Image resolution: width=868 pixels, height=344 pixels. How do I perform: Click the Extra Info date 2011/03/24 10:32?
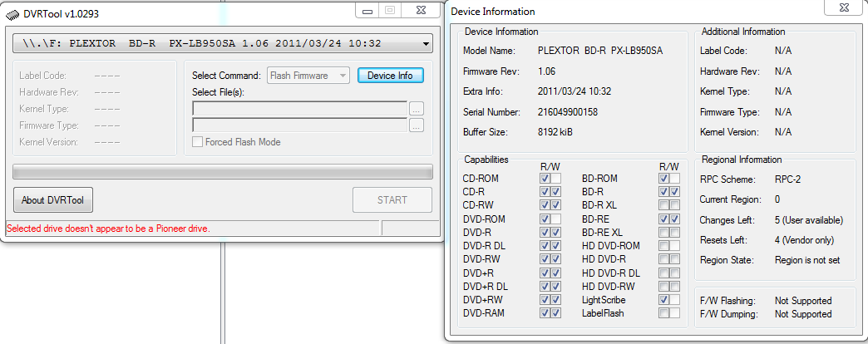(575, 91)
